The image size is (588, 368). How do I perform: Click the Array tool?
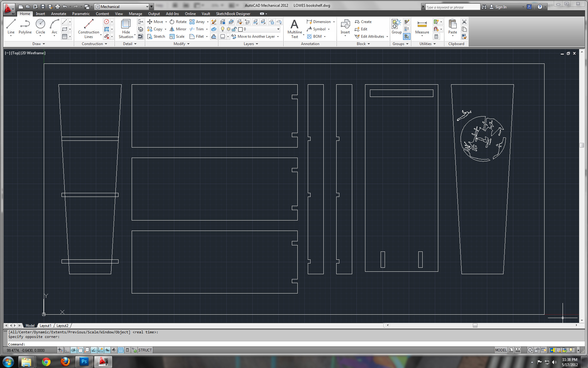pyautogui.click(x=197, y=22)
